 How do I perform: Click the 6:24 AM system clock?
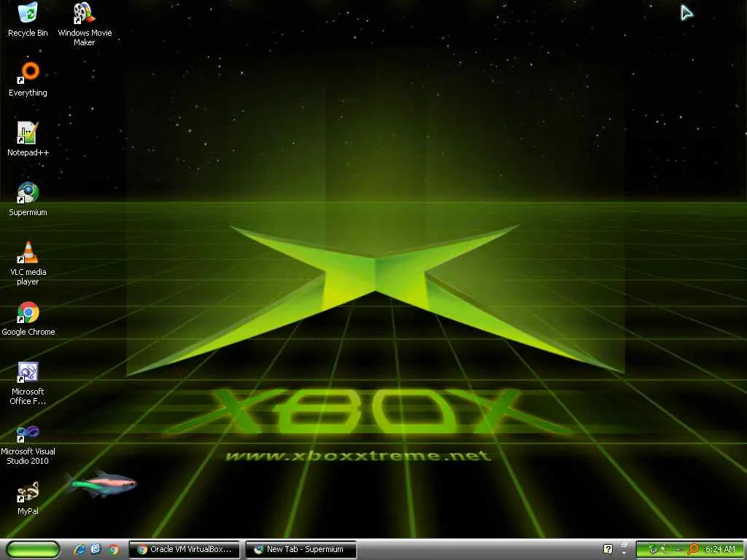tap(720, 549)
